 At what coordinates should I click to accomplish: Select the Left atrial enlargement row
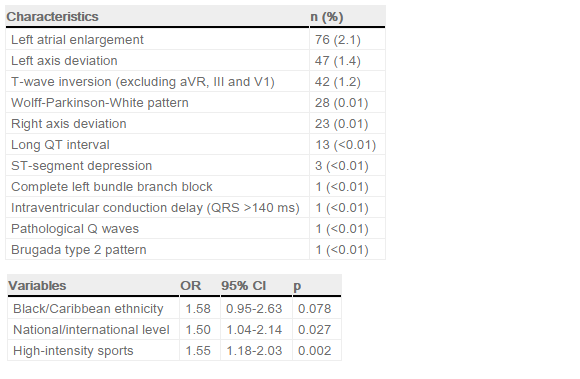pos(195,40)
